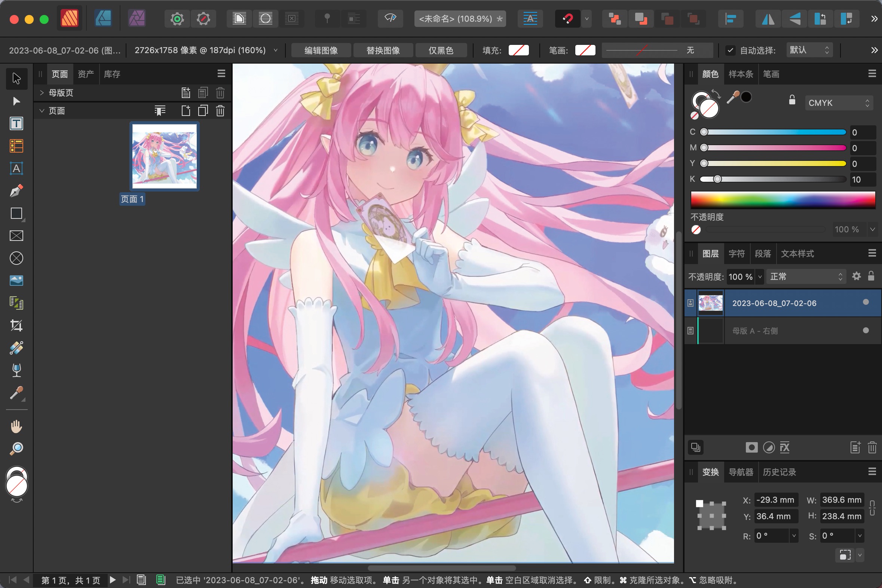
Task: Toggle the layer lock icon in Layers panel
Action: 871,276
